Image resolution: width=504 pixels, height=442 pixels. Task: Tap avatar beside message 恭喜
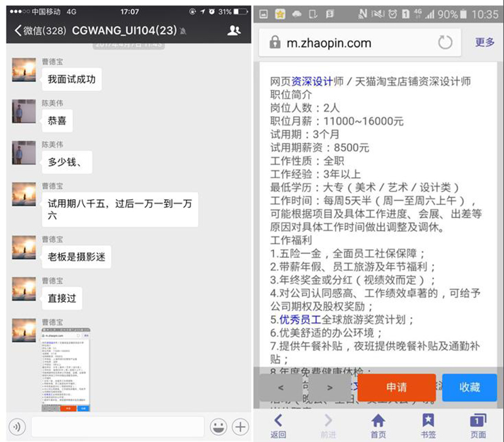click(x=24, y=112)
